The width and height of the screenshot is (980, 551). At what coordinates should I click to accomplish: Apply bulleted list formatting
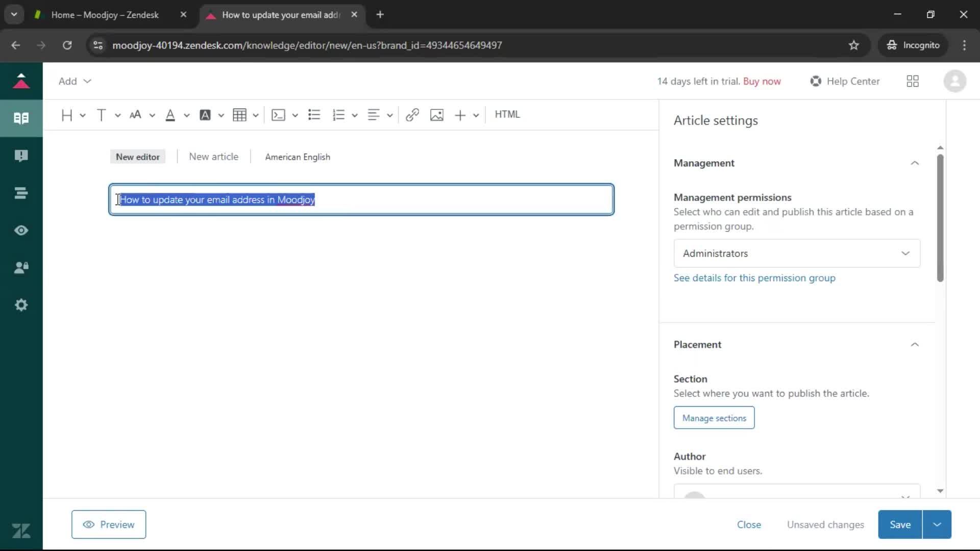point(314,115)
